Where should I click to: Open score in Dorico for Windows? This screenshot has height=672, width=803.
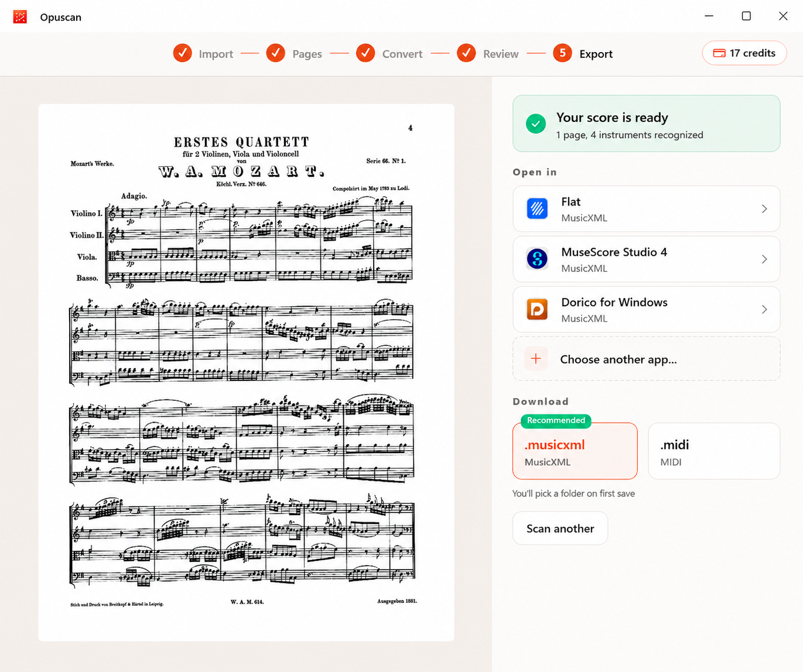coord(647,310)
